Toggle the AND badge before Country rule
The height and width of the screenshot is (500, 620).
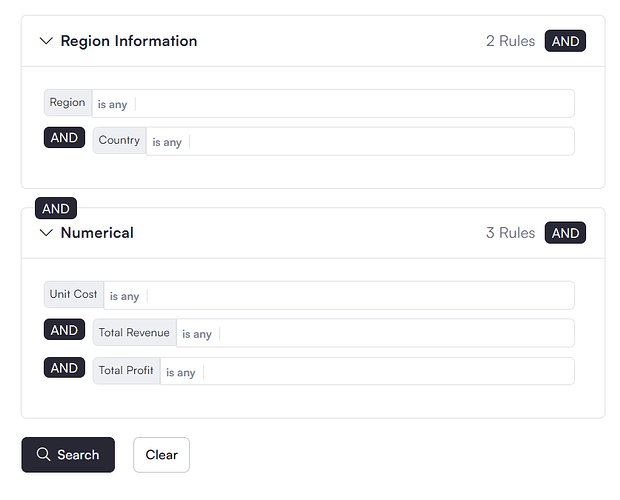(x=64, y=138)
